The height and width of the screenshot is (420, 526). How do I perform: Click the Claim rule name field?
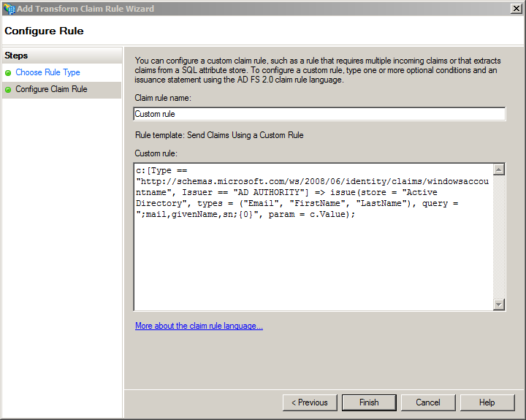point(319,114)
